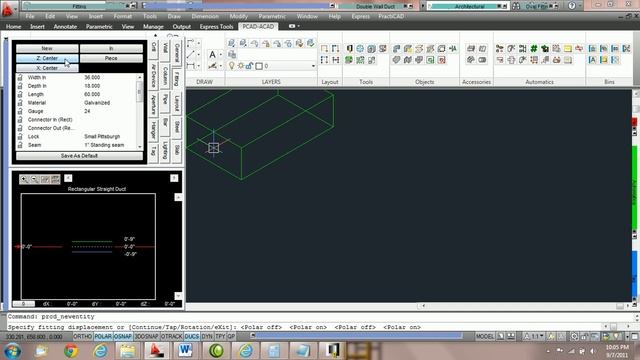Open the layer 0 dropdown list
This screenshot has height=360, width=640.
point(313,66)
